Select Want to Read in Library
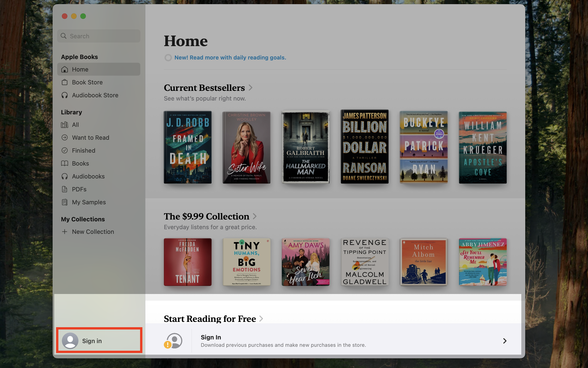 [99, 137]
